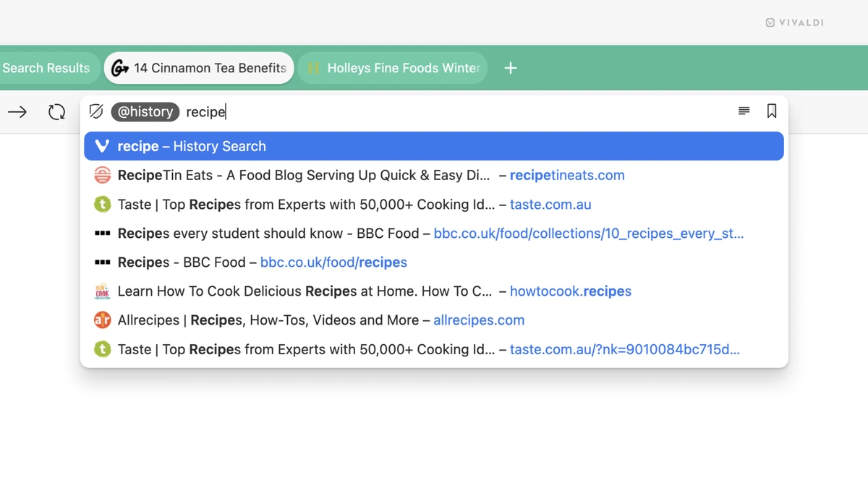Viewport: 868px width, 488px height.
Task: Select the highlighted recipe History Search suggestion
Action: tap(192, 145)
